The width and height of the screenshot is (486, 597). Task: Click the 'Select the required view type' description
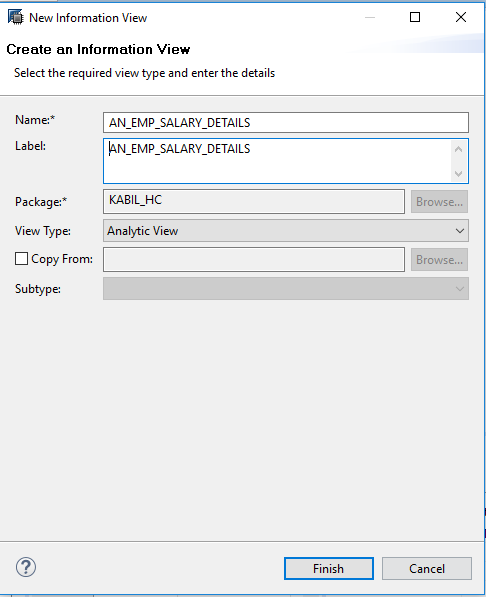coord(144,73)
